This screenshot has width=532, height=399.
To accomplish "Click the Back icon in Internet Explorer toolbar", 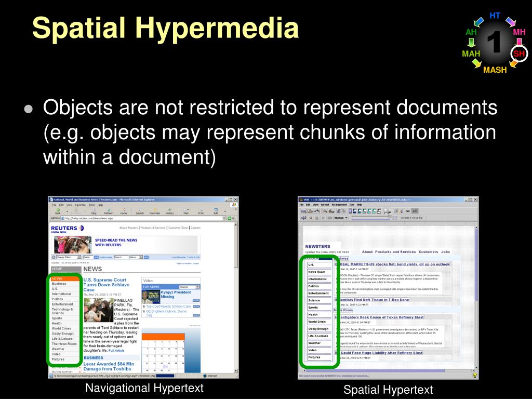I will pos(58,211).
